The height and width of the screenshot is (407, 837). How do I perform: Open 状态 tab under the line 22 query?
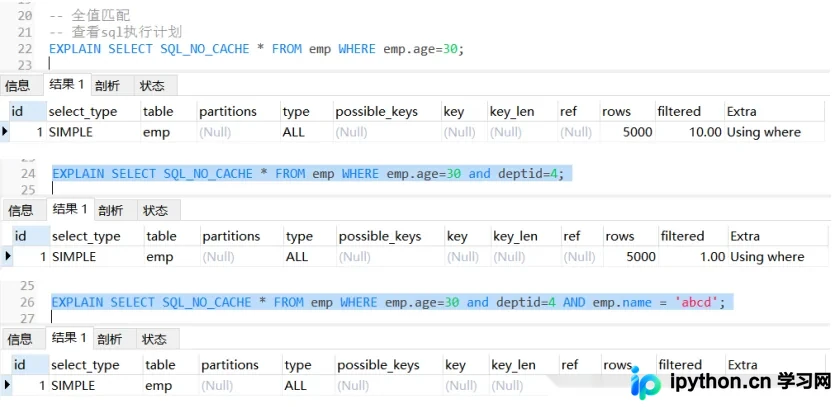click(152, 85)
